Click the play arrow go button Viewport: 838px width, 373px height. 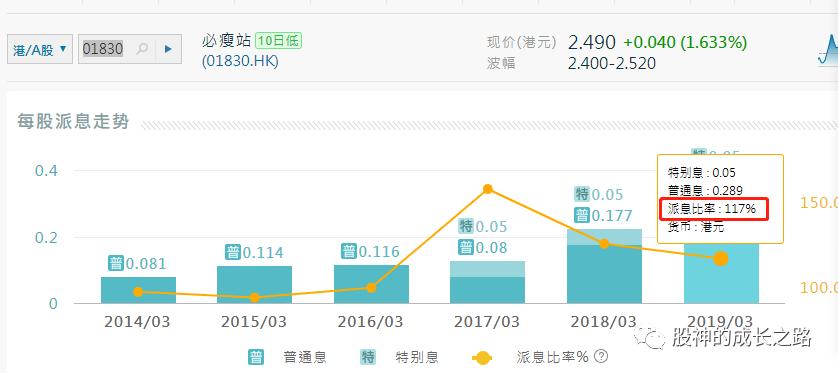168,49
